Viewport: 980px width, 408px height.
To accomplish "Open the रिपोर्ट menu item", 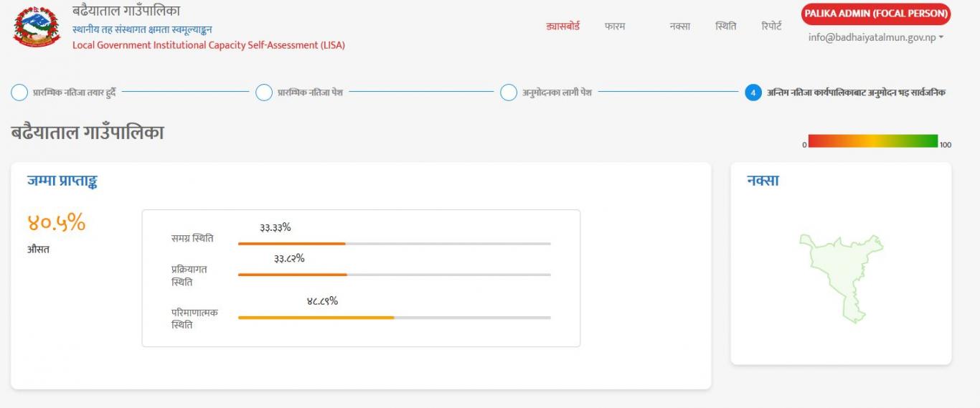I will [x=771, y=26].
